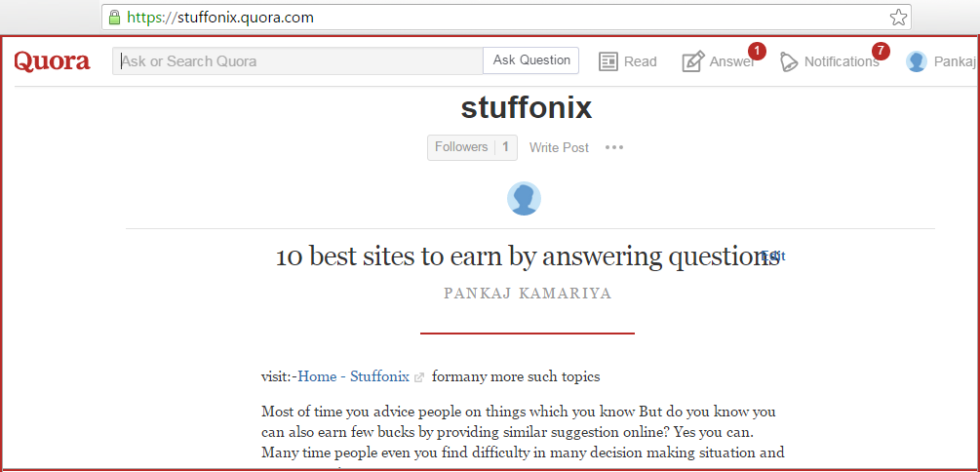Open the Pankaj profile avatar in header
980x472 pixels.
pyautogui.click(x=917, y=61)
